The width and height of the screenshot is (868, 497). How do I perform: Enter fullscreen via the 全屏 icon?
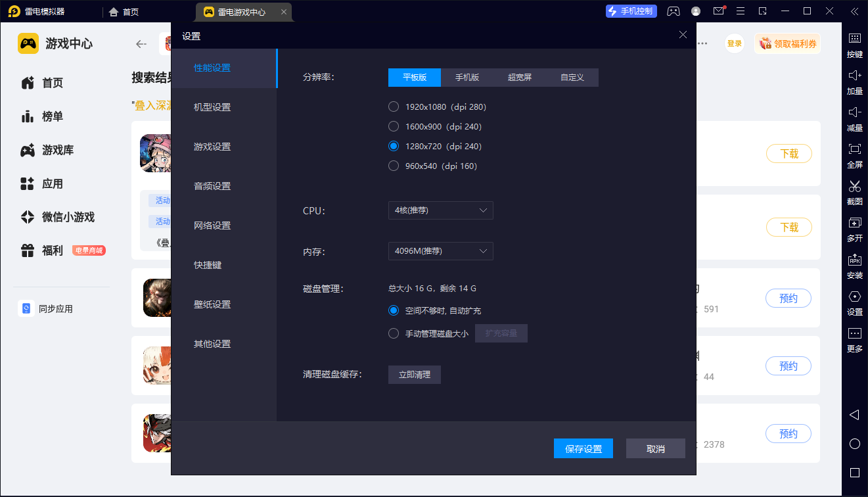point(854,149)
